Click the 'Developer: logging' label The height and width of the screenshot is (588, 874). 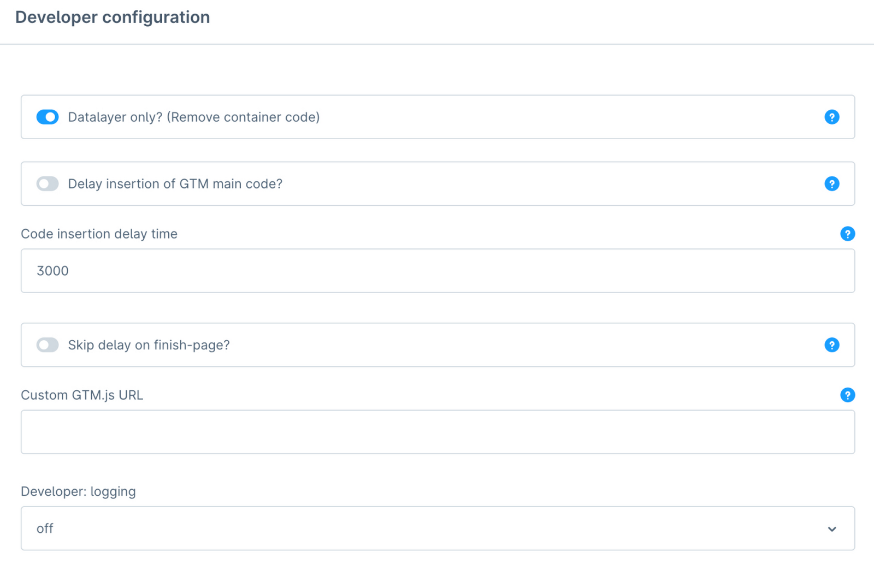tap(78, 491)
